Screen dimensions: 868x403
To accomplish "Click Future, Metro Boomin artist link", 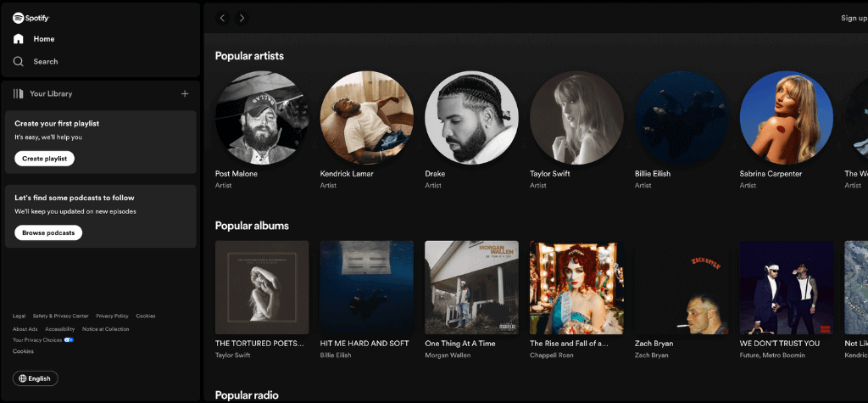I will (x=772, y=355).
